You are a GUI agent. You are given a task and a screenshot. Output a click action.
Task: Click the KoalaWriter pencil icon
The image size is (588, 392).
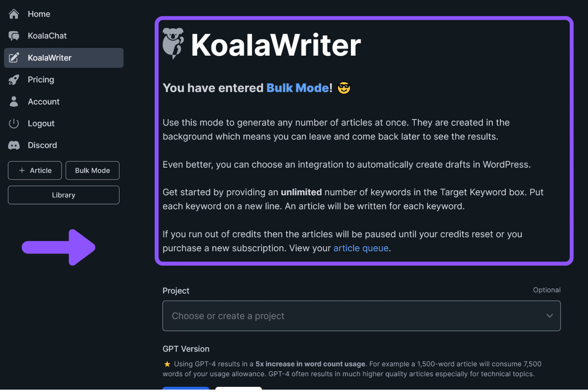(14, 58)
